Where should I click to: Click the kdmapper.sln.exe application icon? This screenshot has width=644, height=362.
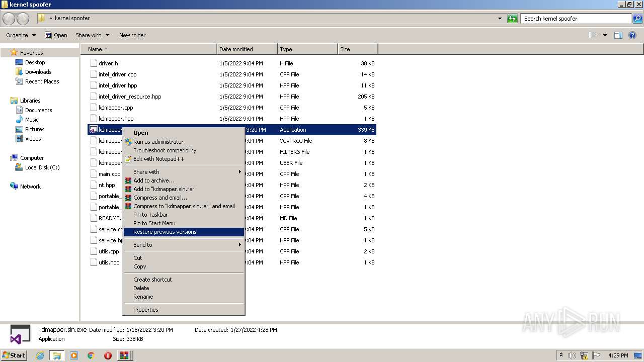click(93, 130)
